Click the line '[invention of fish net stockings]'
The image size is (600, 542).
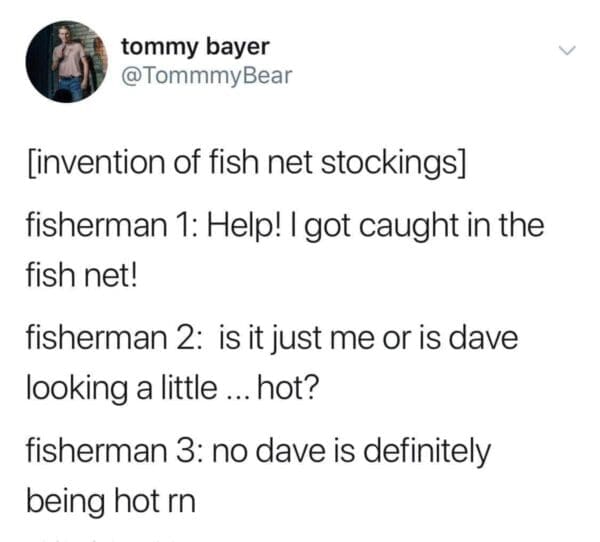click(246, 163)
